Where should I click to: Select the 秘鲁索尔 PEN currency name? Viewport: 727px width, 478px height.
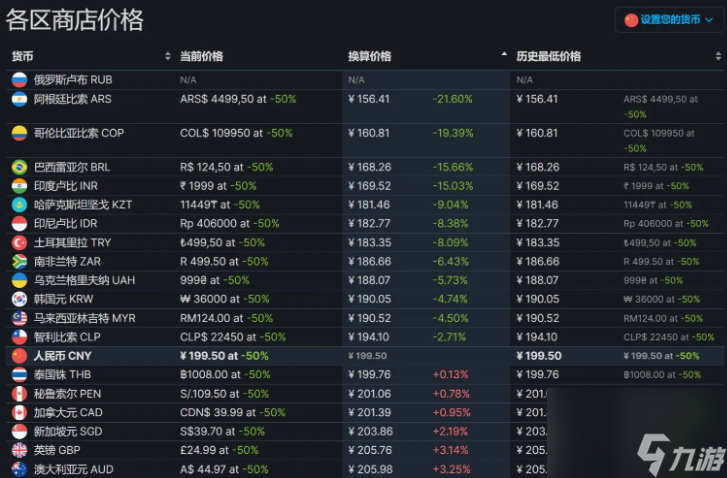click(x=67, y=394)
